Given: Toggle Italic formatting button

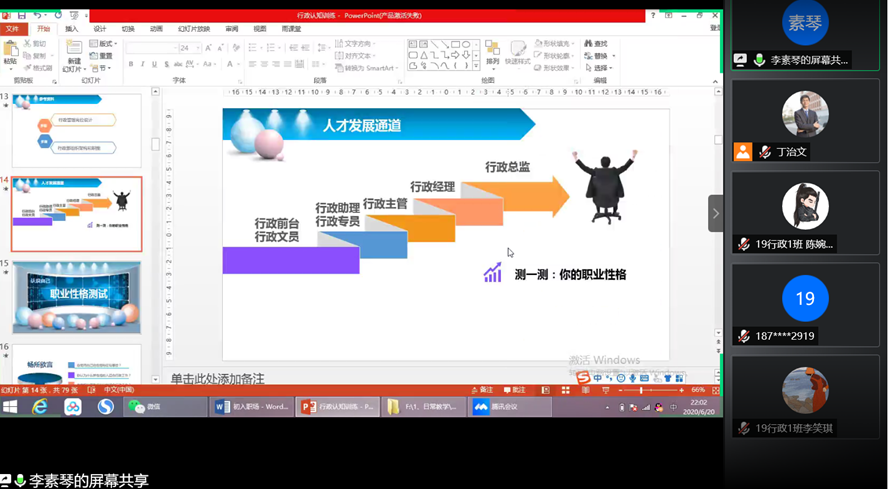Looking at the screenshot, I should click(x=143, y=65).
